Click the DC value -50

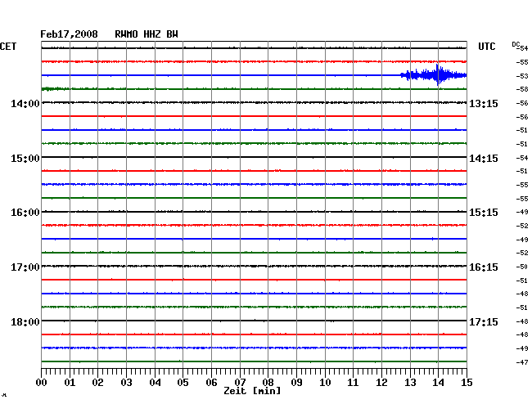[x=522, y=267]
